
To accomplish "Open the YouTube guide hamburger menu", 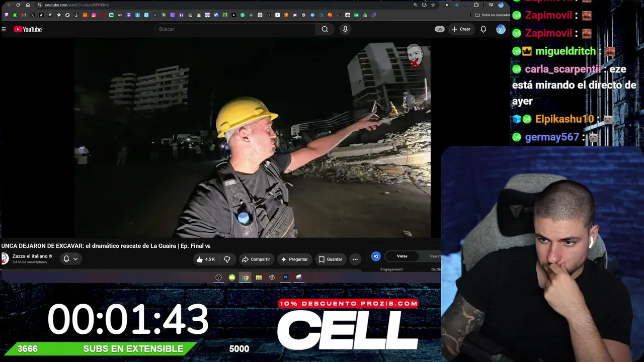I will (4, 29).
